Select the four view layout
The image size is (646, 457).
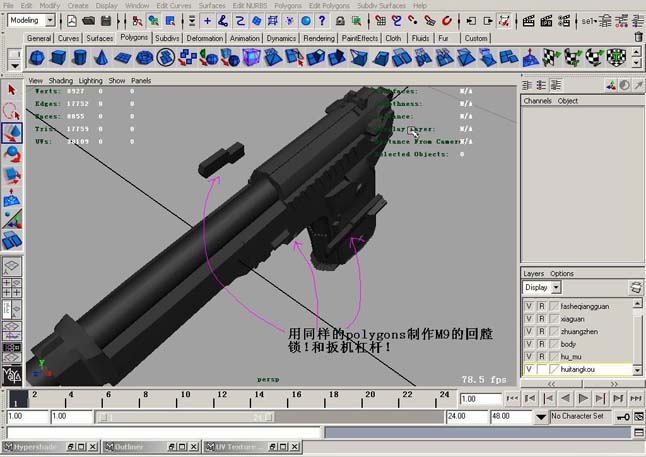12,288
